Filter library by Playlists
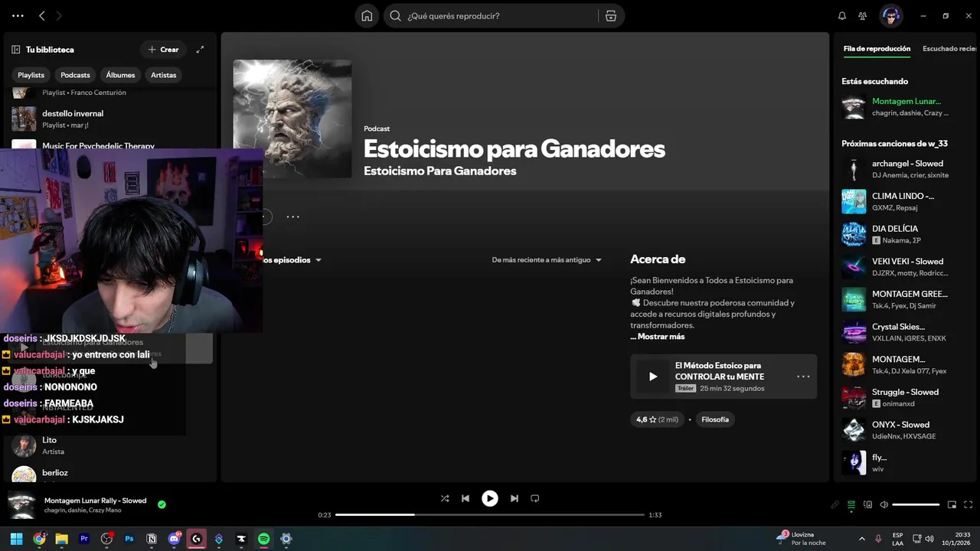This screenshot has height=551, width=980. point(31,75)
